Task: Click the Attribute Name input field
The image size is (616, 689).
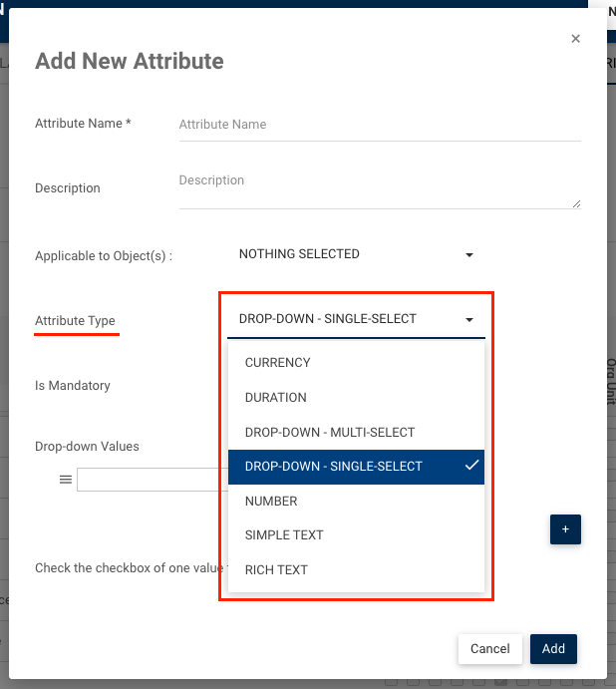Action: point(379,125)
